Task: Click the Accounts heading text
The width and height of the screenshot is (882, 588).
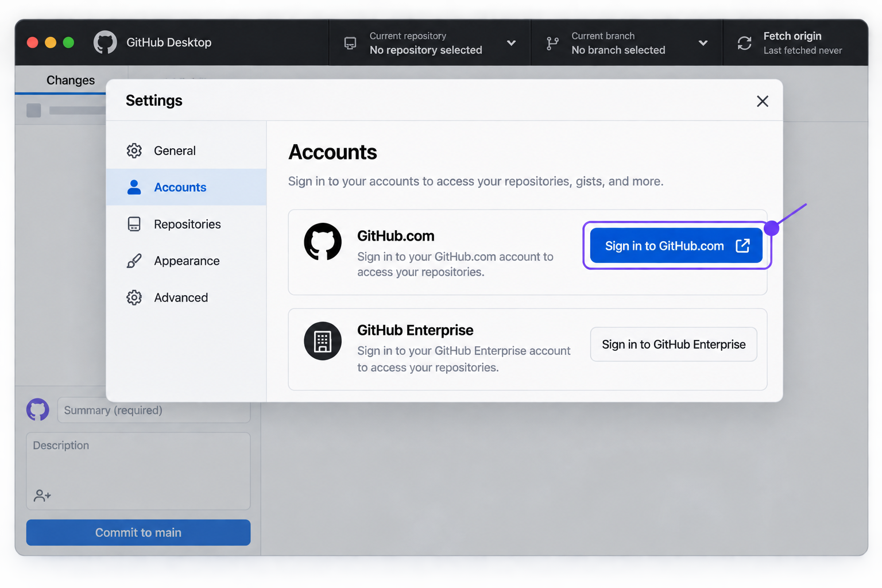Action: [x=332, y=152]
